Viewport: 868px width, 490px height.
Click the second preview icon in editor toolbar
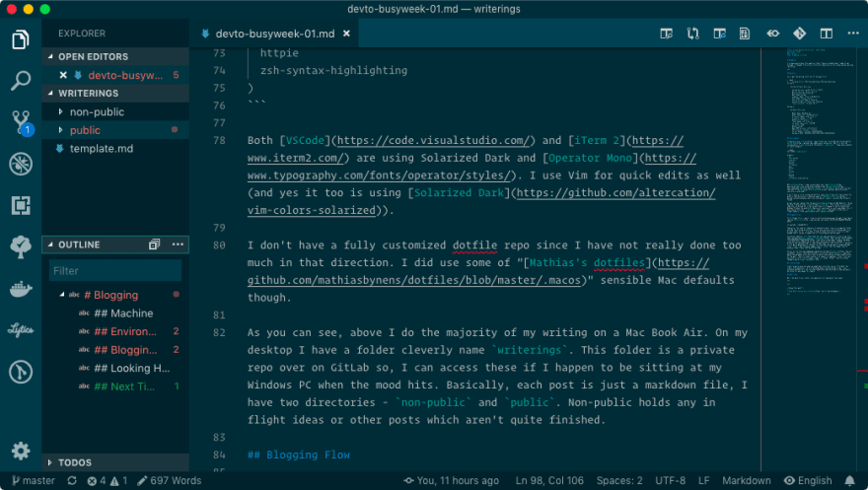(719, 34)
